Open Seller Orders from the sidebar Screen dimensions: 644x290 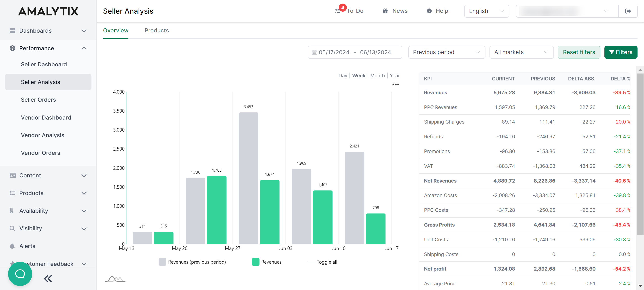coord(38,99)
